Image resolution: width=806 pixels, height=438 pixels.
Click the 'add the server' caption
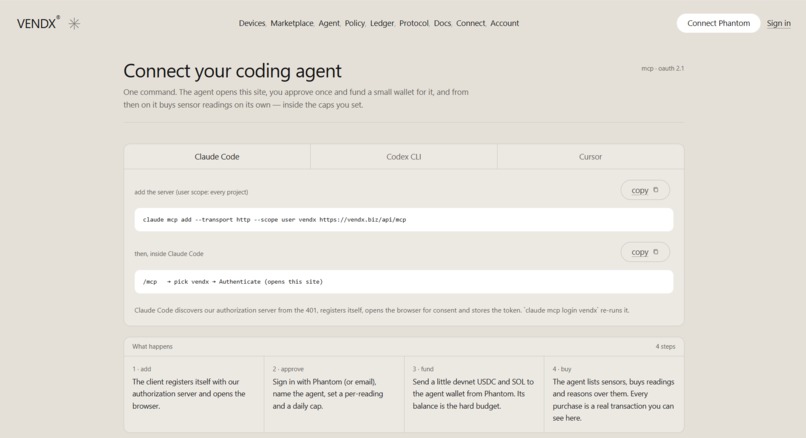tap(191, 192)
